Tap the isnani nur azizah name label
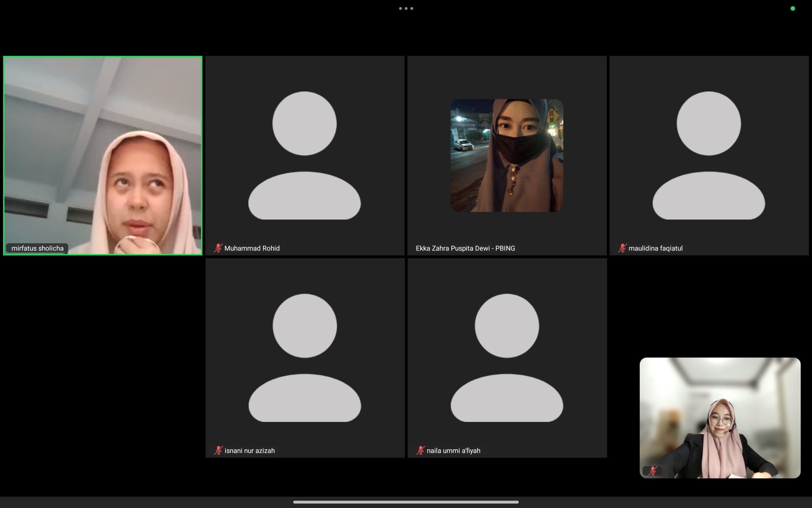Viewport: 812px width, 508px height. 250,451
